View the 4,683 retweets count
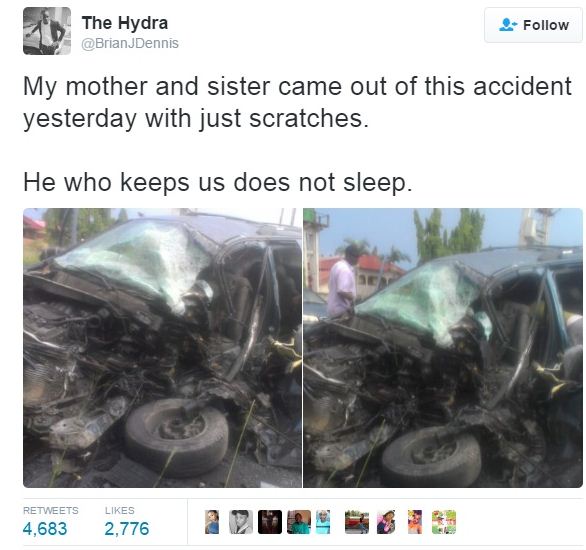 point(45,529)
